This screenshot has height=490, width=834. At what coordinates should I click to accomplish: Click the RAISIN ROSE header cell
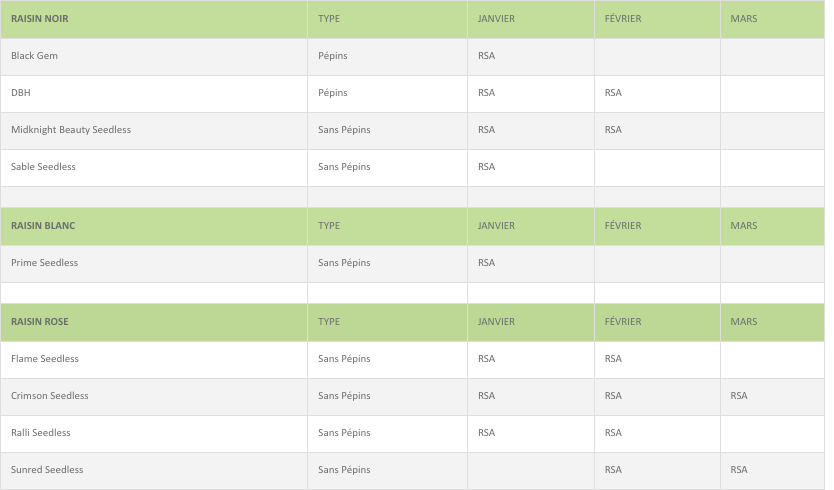tap(154, 322)
